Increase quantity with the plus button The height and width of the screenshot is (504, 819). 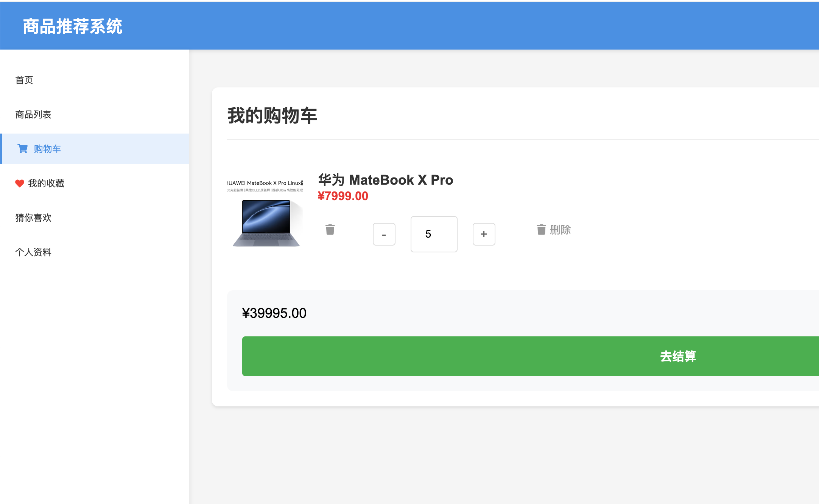pos(484,234)
